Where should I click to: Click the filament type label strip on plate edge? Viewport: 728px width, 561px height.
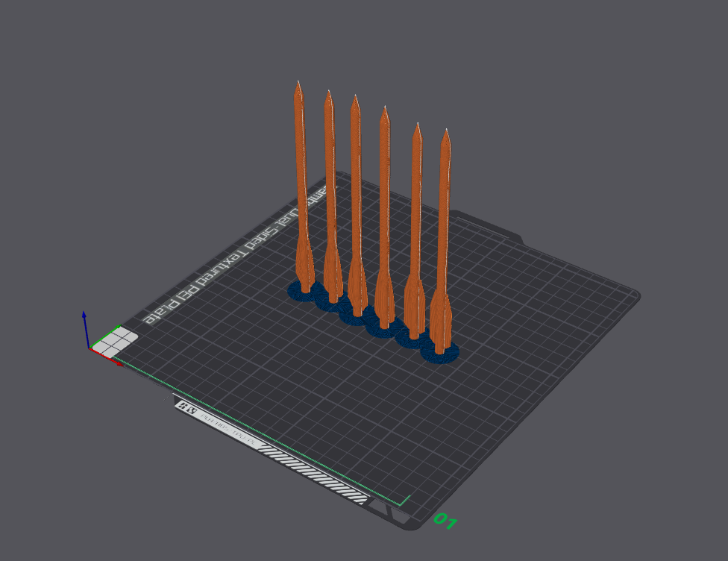pos(272,452)
